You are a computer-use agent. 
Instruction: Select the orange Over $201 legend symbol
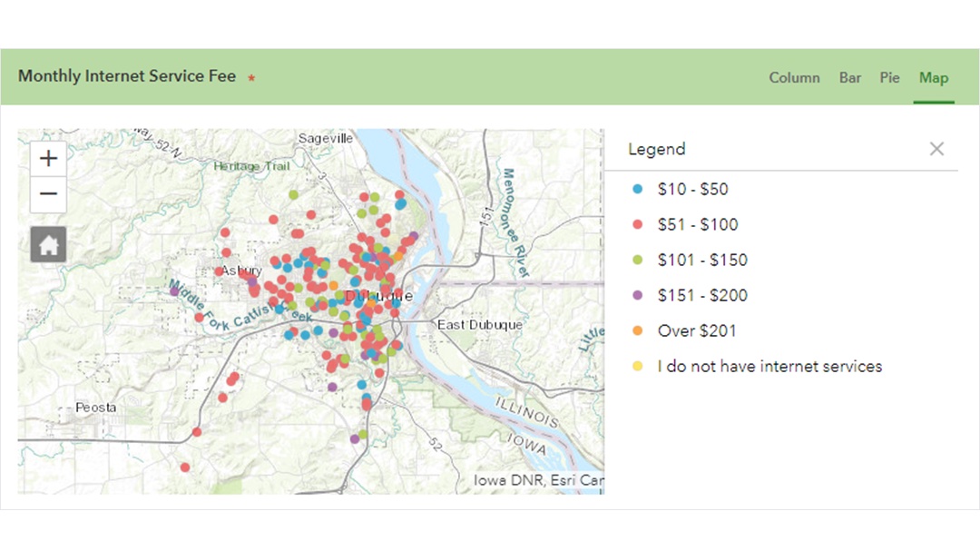tap(638, 330)
